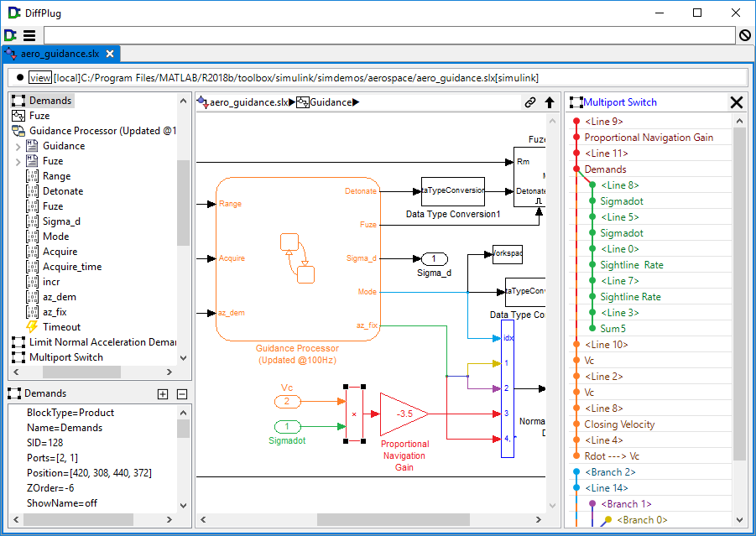Click the link chain icon in diagram header
This screenshot has height=536, width=756.
(x=530, y=102)
